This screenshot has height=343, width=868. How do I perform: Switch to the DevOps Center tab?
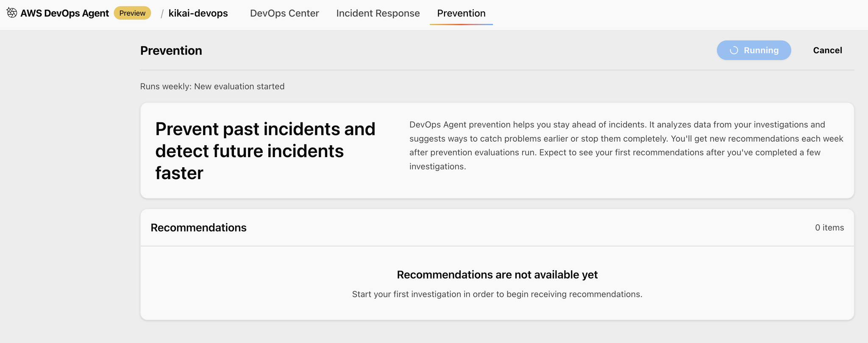(284, 13)
